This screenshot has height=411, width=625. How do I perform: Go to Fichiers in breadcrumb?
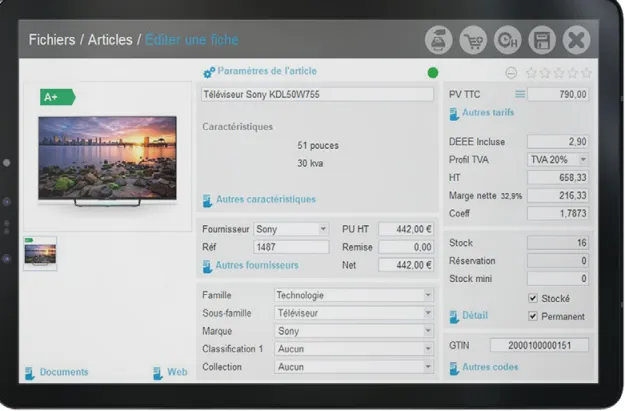coord(52,40)
